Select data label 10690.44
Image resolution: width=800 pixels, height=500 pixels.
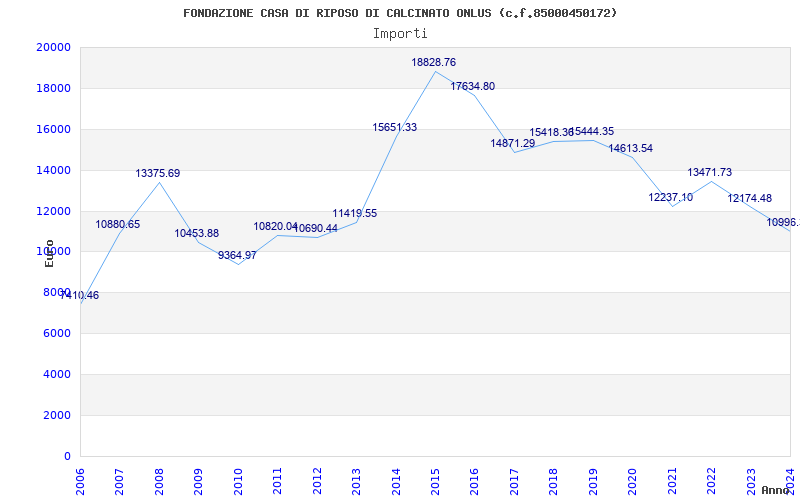(317, 229)
